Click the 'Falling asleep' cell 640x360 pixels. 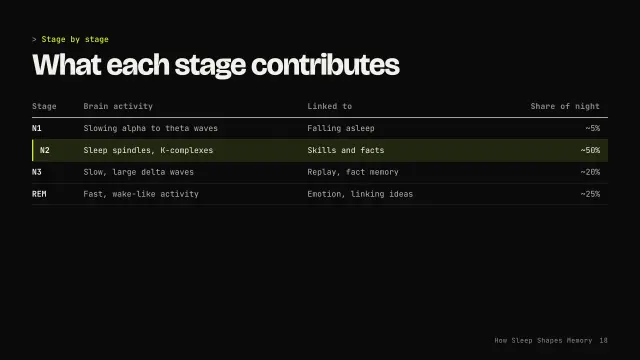pos(341,128)
